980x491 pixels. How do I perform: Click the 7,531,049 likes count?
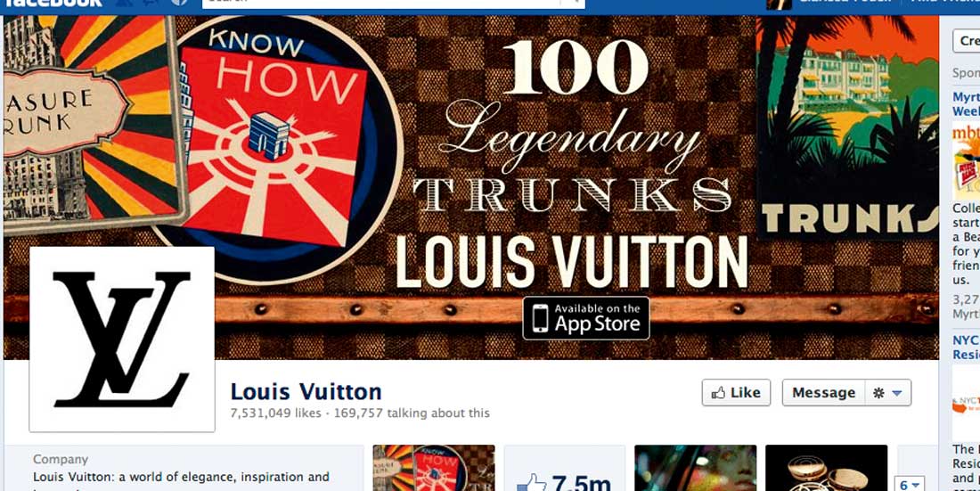tap(275, 413)
